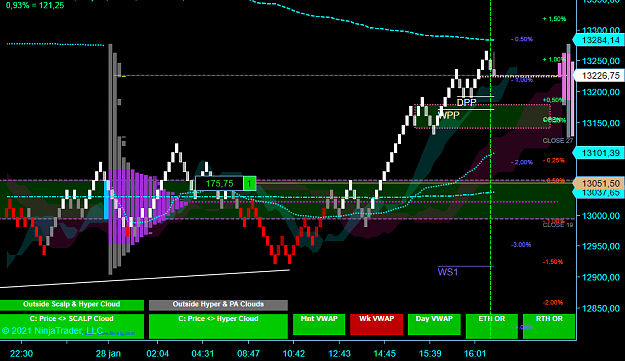
Task: Click the - 3.00% purple level label
Action: pos(521,245)
